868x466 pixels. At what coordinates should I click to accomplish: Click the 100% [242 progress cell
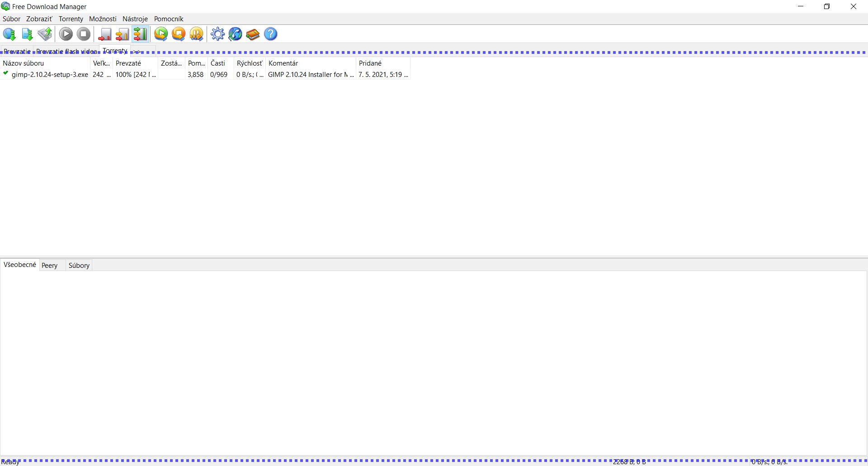[x=135, y=75]
